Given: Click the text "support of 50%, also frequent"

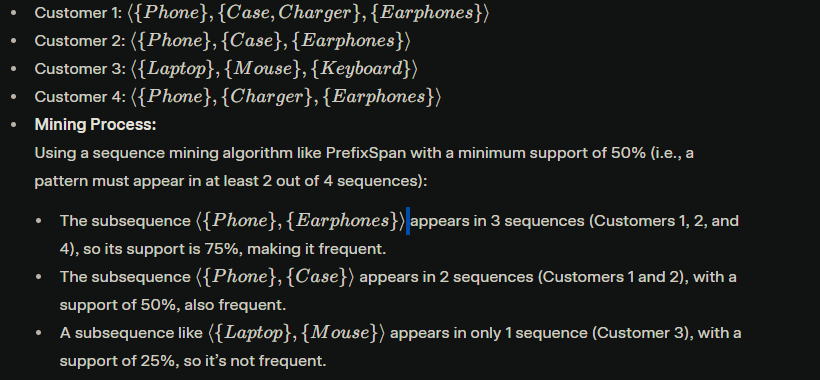Looking at the screenshot, I should coord(173,305).
